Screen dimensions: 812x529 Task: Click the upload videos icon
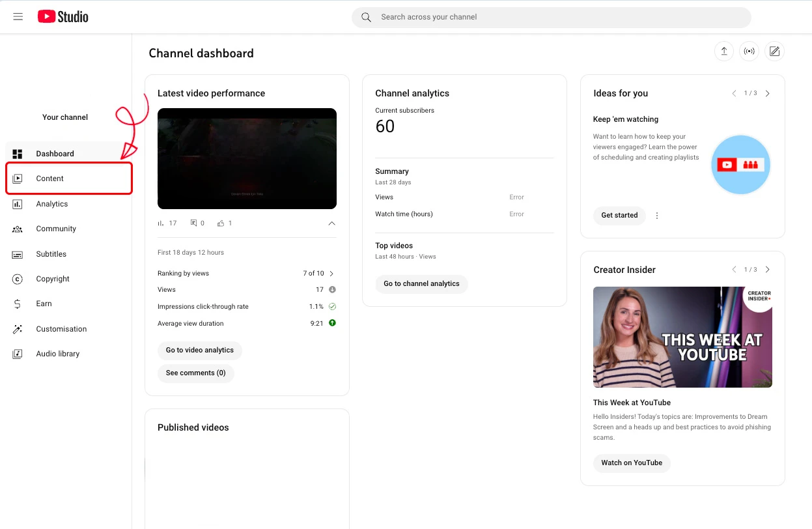tap(724, 51)
